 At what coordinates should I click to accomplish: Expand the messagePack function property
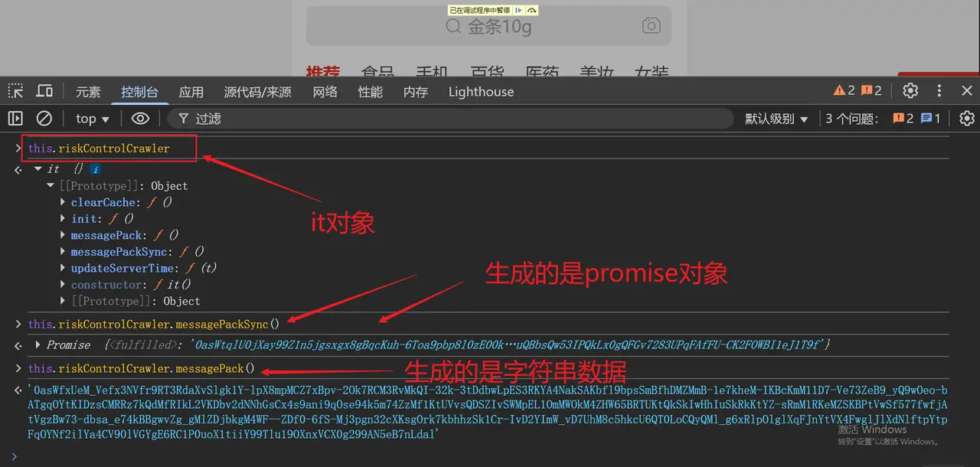point(64,234)
